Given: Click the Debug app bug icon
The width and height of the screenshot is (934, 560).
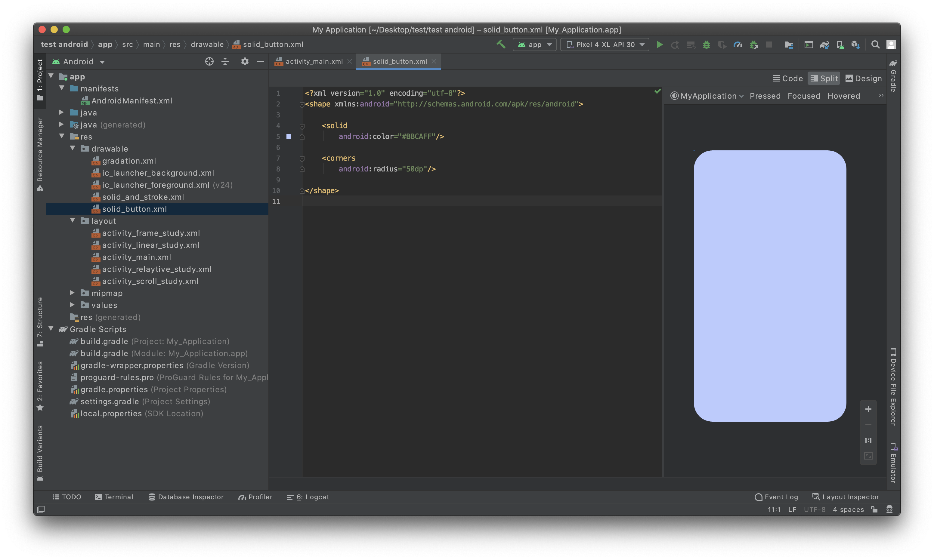Looking at the screenshot, I should (706, 45).
